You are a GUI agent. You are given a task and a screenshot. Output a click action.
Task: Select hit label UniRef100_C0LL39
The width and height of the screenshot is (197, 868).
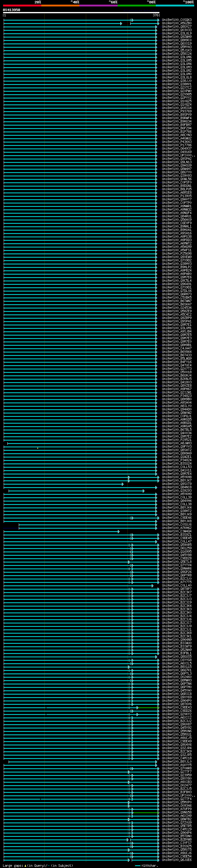coord(177,497)
